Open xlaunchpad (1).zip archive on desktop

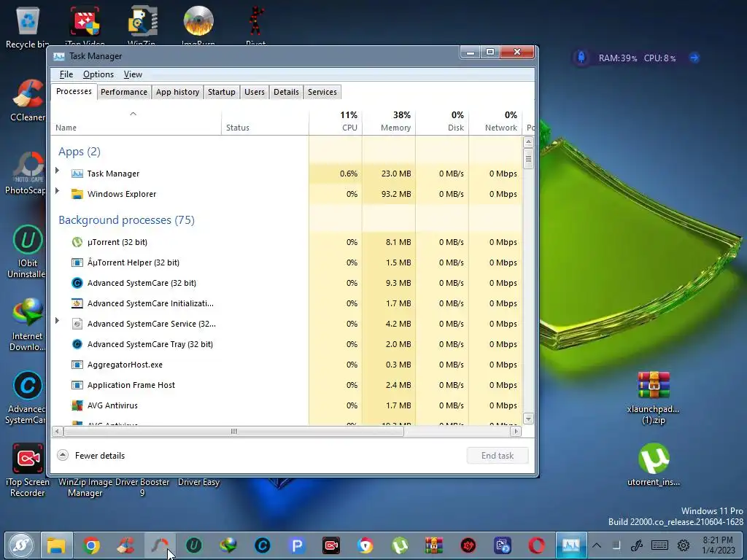coord(653,398)
